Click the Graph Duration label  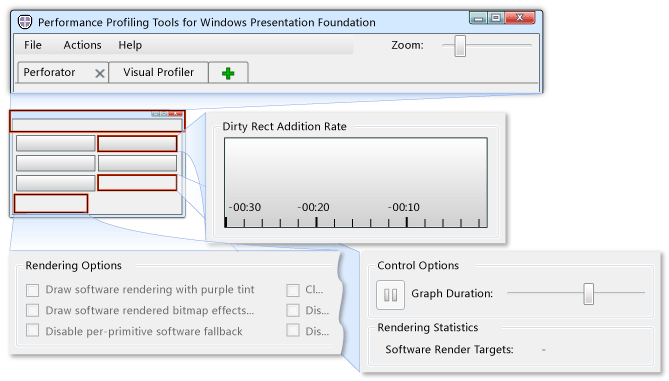452,294
